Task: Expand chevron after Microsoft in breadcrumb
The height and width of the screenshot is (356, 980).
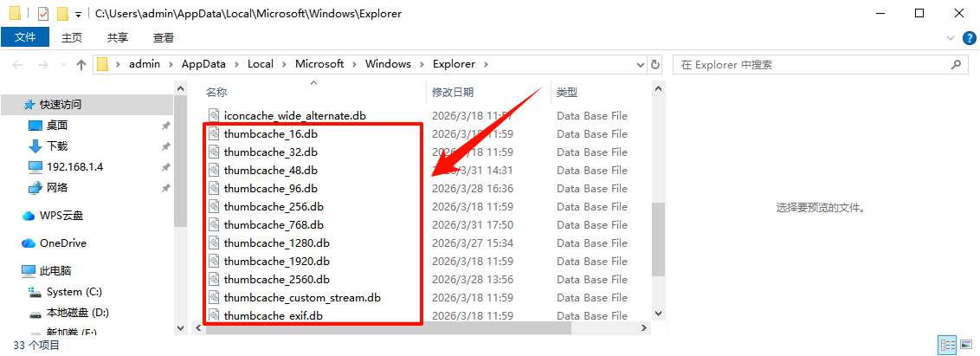Action: [354, 64]
